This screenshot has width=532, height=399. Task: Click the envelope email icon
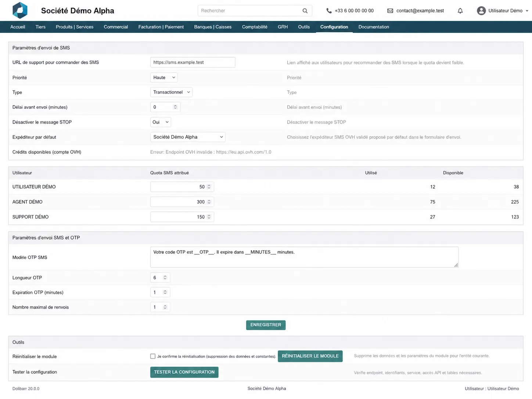pyautogui.click(x=390, y=11)
